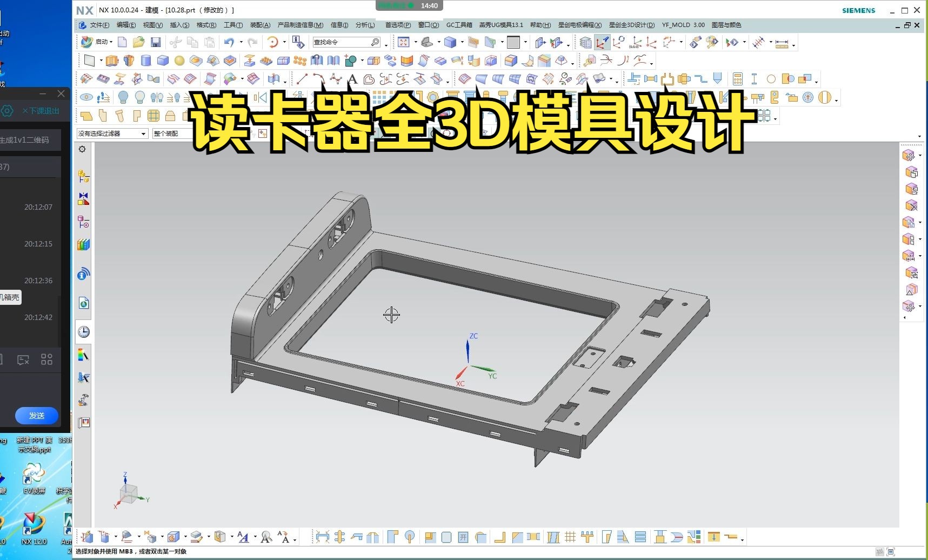928x560 pixels.
Task: Toggle the highlighted WCS orientation toolbar button
Action: pyautogui.click(x=602, y=42)
